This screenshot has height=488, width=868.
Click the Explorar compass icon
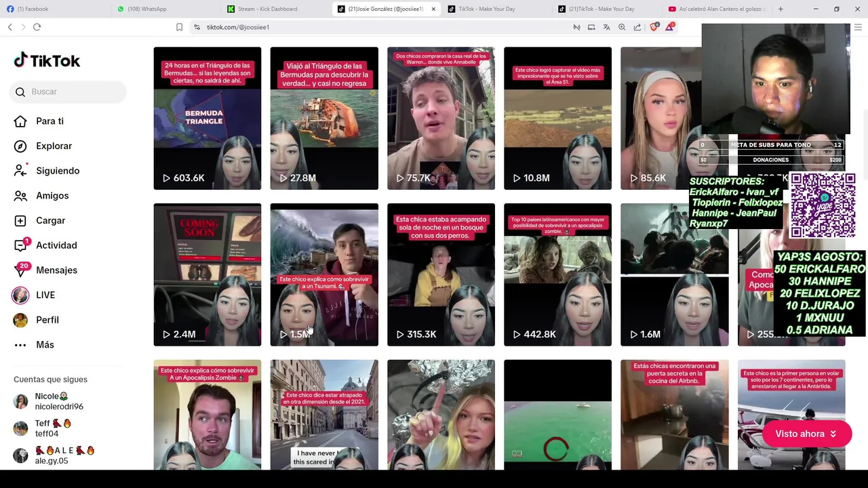[20, 146]
